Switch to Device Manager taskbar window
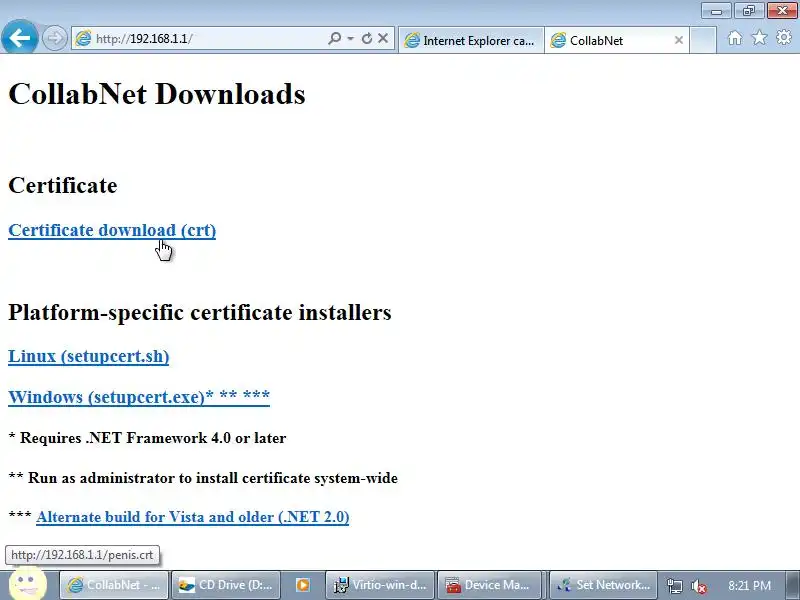The height and width of the screenshot is (600, 800). tap(489, 585)
